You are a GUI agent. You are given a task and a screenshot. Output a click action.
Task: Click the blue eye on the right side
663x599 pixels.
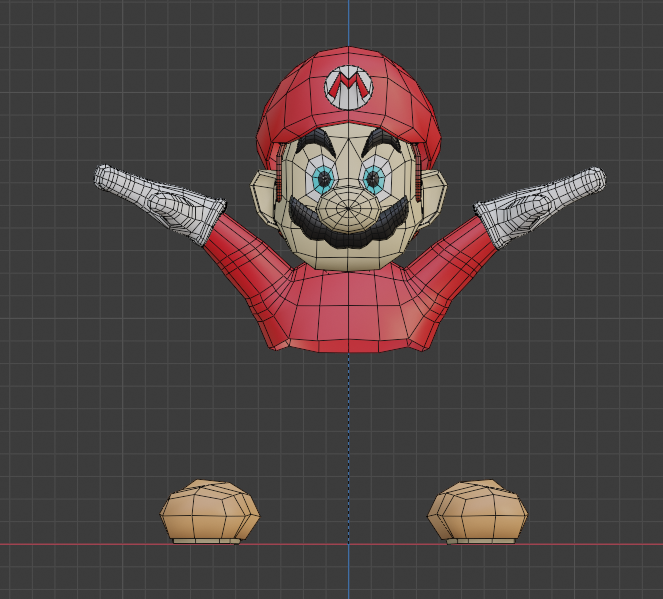(x=373, y=179)
